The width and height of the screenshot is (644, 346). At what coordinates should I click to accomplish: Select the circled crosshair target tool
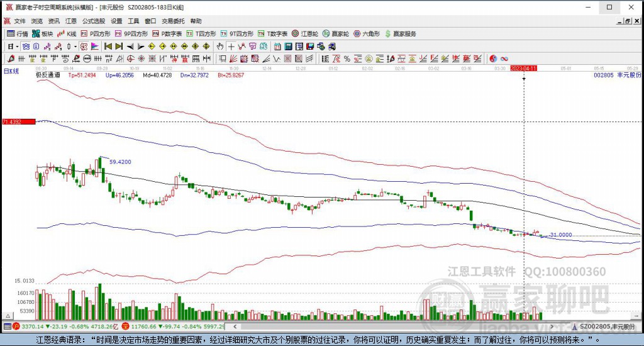pos(130,59)
